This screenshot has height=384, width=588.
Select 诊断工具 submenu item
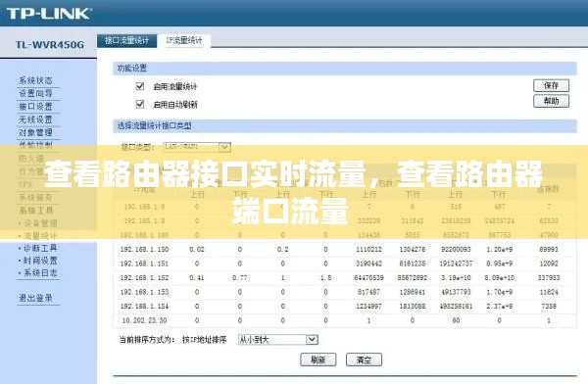[37, 248]
